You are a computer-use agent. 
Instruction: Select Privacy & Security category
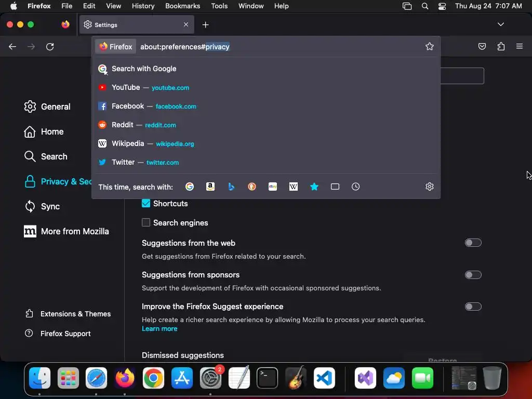pyautogui.click(x=58, y=181)
